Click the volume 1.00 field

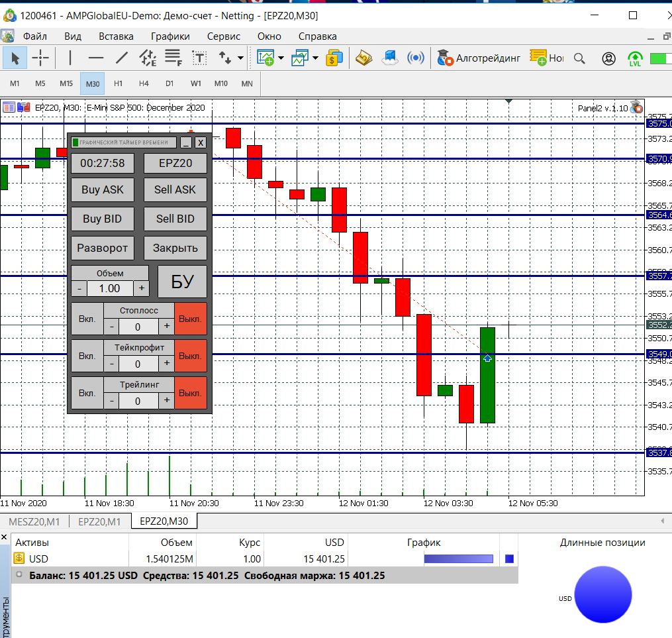click(x=110, y=289)
